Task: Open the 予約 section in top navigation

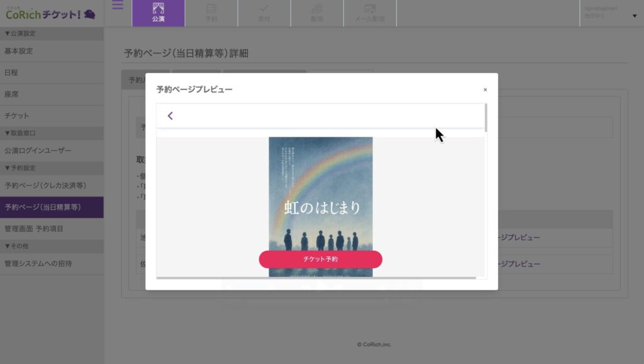Action: click(211, 13)
